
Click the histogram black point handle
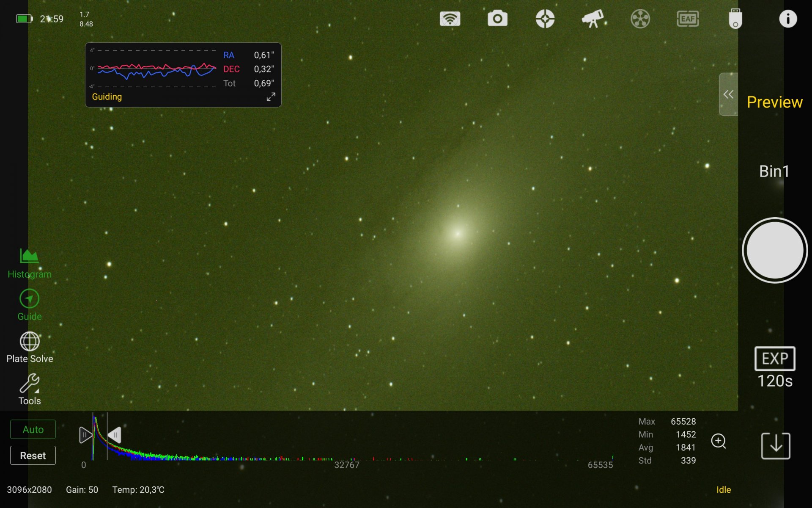click(85, 435)
